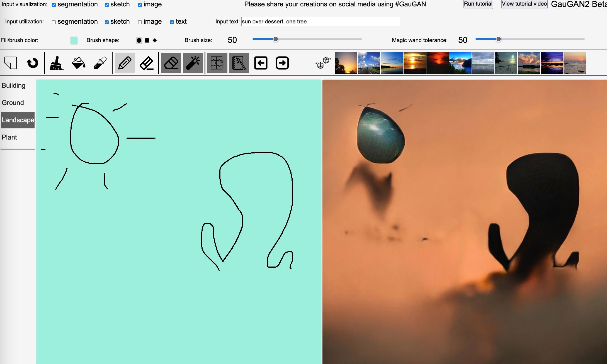Image resolution: width=607 pixels, height=364 pixels.
Task: Click the Brush size slider handle
Action: click(275, 39)
